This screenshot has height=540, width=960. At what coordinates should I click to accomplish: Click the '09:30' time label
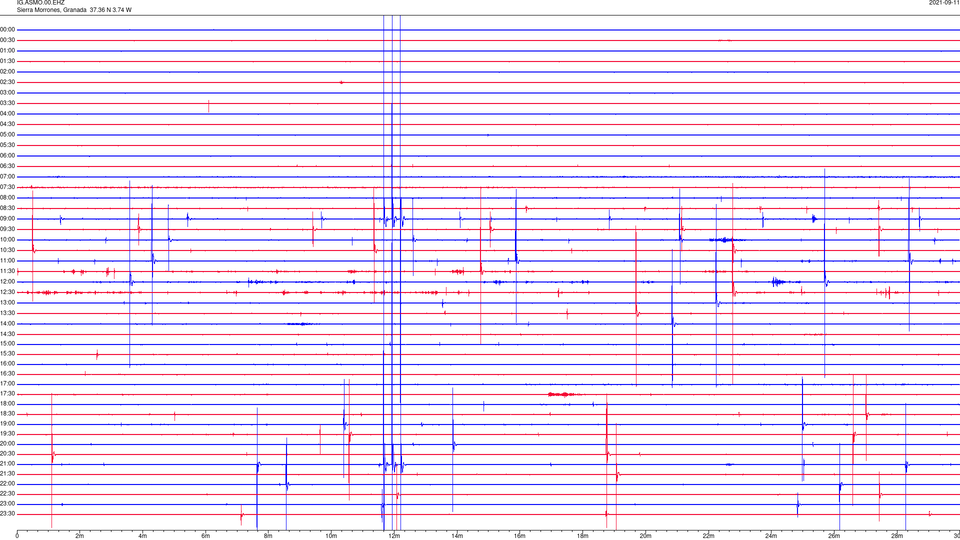8,229
